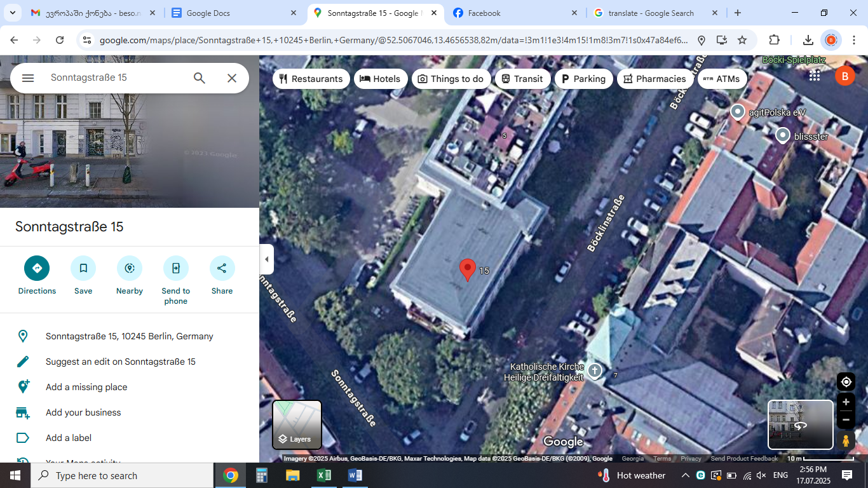The image size is (868, 488).
Task: Clear the search with the X icon
Action: tap(232, 78)
